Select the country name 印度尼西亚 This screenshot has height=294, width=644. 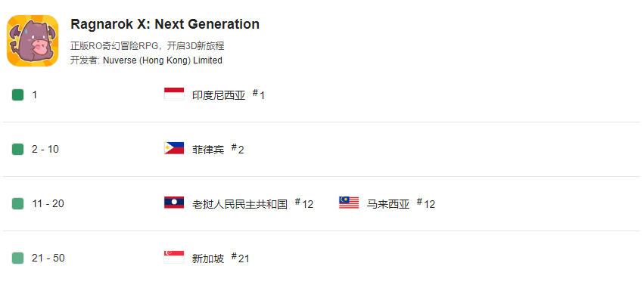coord(219,95)
